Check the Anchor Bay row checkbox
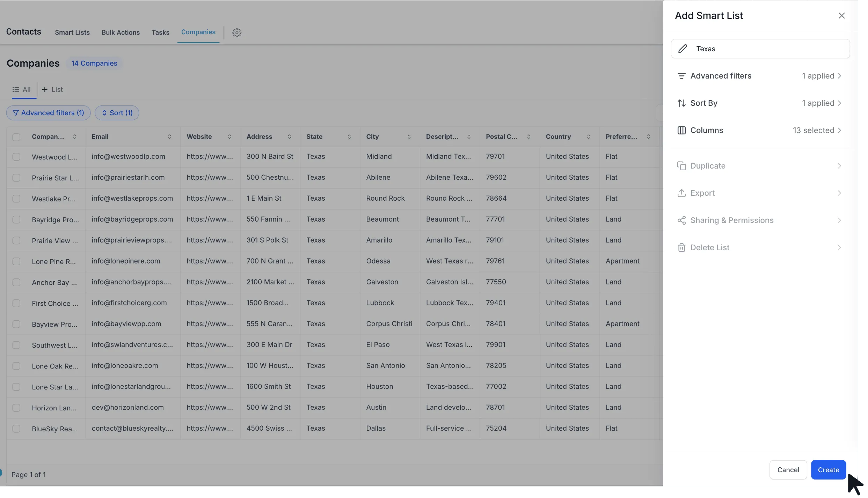 [x=16, y=282]
